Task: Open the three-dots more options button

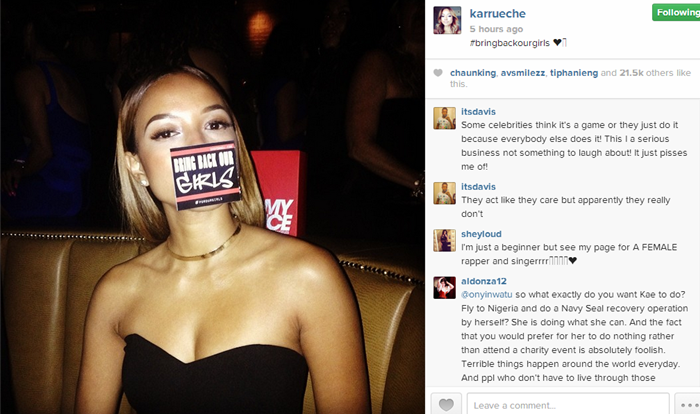Action: coord(688,404)
